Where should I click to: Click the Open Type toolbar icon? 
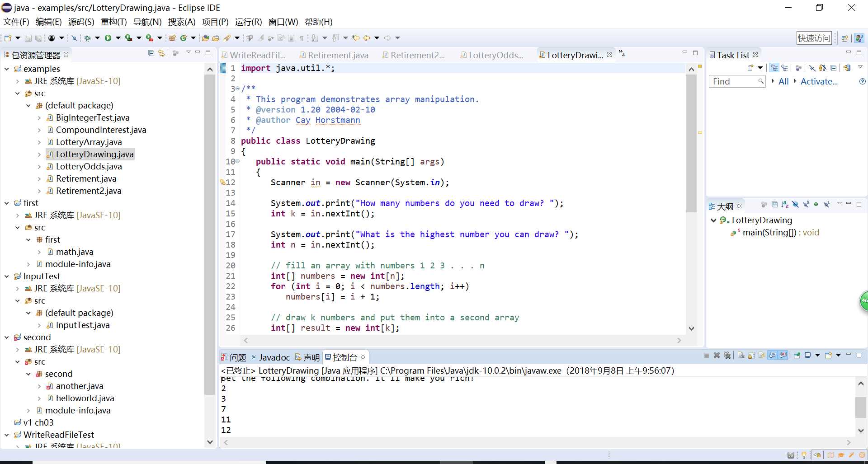point(205,38)
